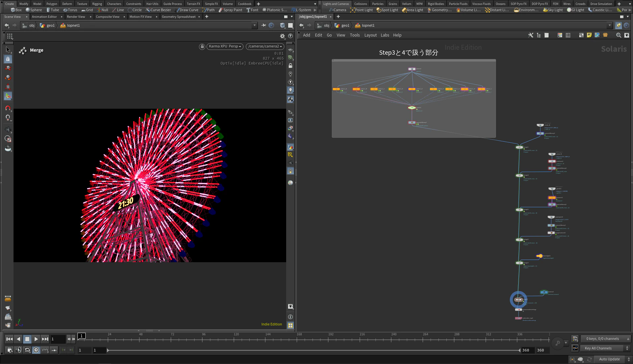Open the /cameras/camera2 dropdown

coord(265,46)
